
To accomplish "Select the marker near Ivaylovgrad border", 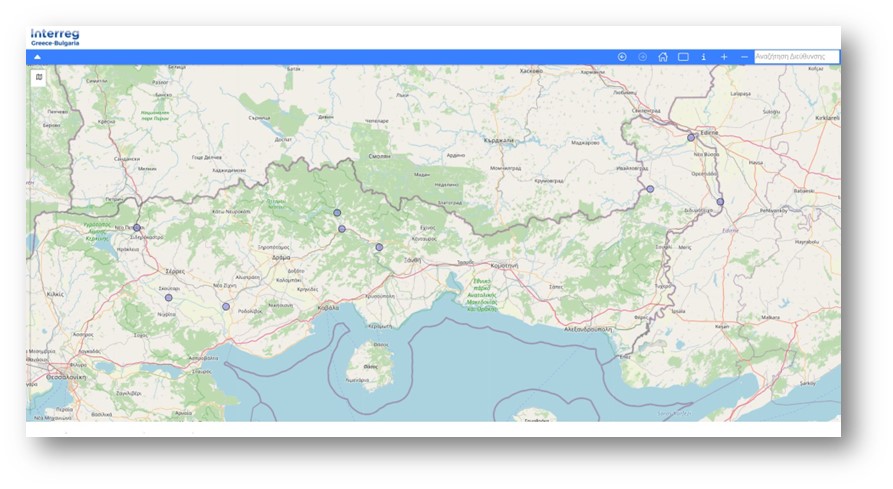I will pyautogui.click(x=650, y=189).
